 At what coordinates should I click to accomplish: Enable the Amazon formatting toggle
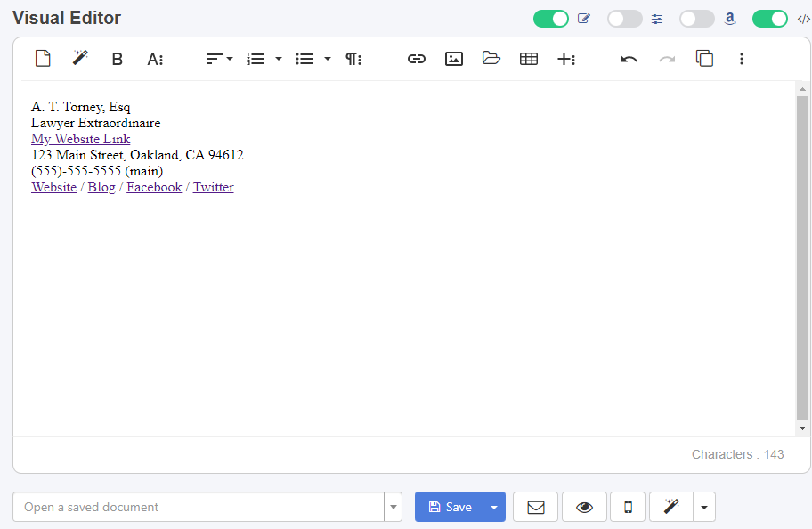[696, 18]
